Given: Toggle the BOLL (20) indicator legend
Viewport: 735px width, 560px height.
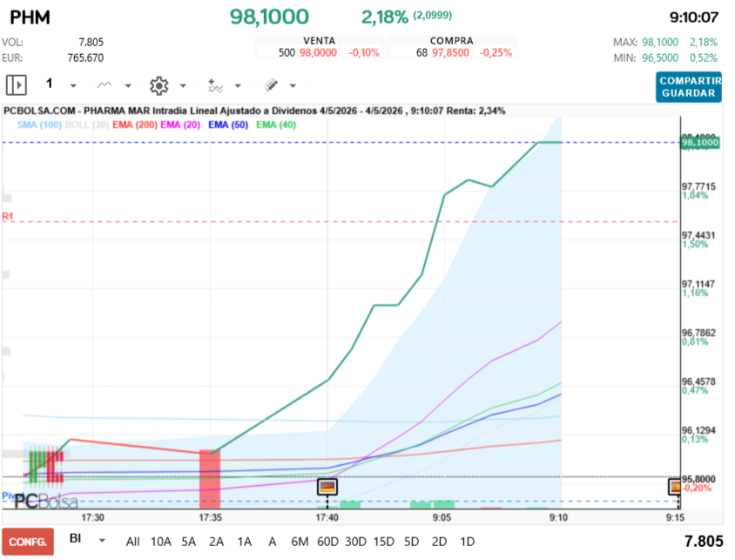Looking at the screenshot, I should tap(87, 125).
